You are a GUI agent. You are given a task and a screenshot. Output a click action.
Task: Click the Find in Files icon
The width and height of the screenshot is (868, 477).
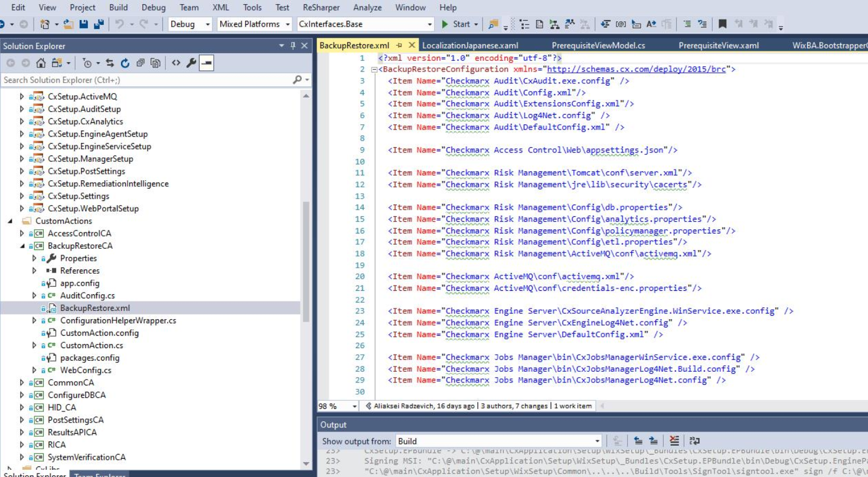coord(494,24)
